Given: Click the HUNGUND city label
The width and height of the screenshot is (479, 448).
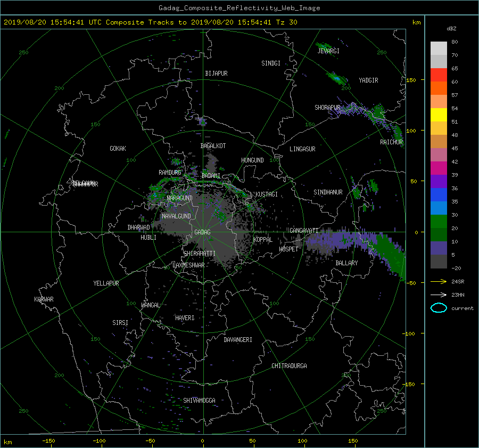Looking at the screenshot, I should [x=252, y=160].
